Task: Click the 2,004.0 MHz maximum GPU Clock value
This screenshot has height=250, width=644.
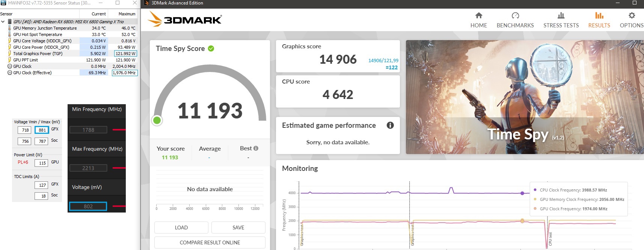Action: pos(124,66)
